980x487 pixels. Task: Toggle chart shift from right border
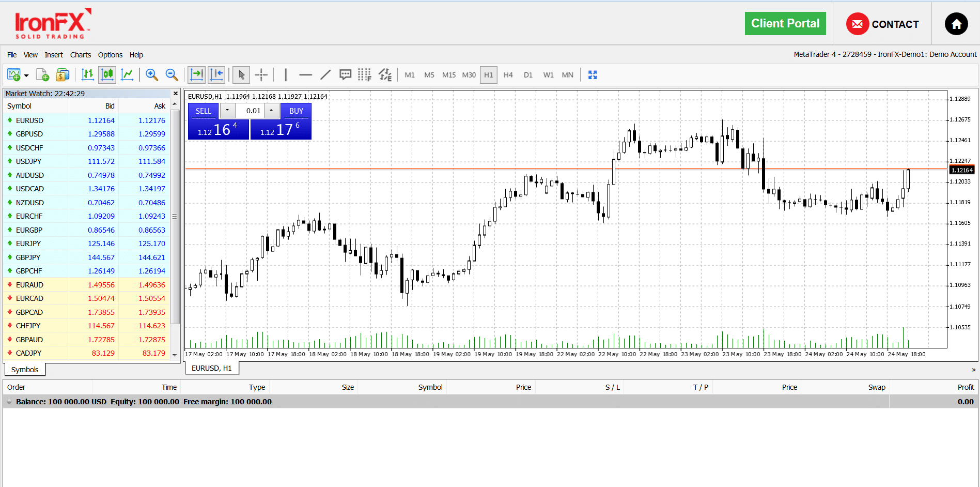217,75
